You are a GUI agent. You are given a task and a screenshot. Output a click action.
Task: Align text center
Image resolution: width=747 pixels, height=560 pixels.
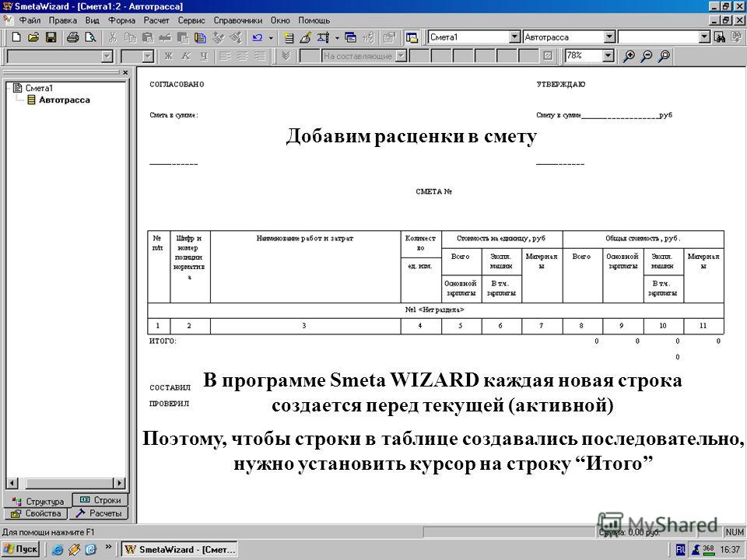242,56
